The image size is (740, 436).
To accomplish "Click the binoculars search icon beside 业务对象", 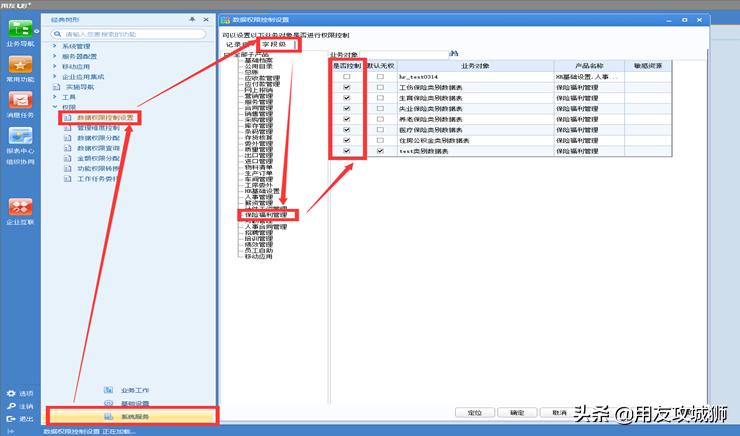I will click(x=454, y=54).
